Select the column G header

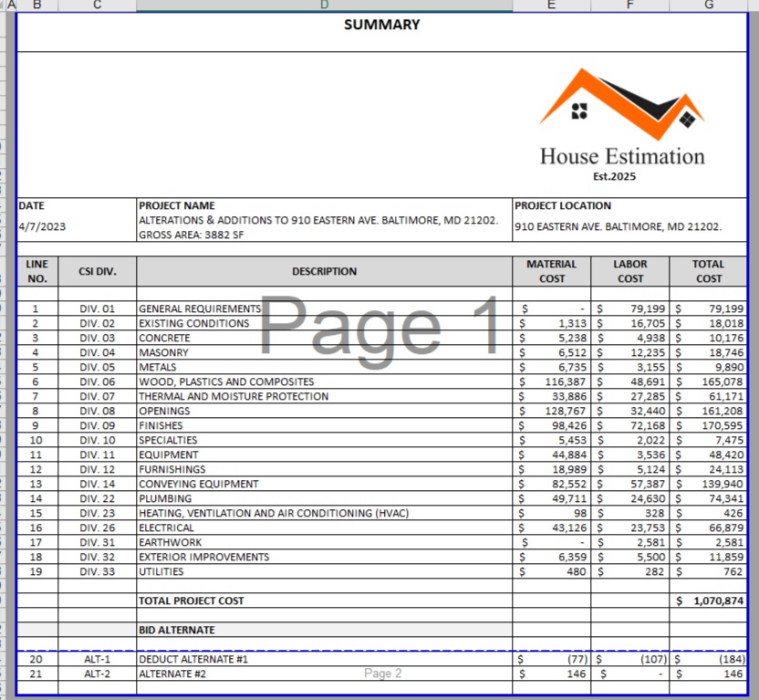pos(708,5)
